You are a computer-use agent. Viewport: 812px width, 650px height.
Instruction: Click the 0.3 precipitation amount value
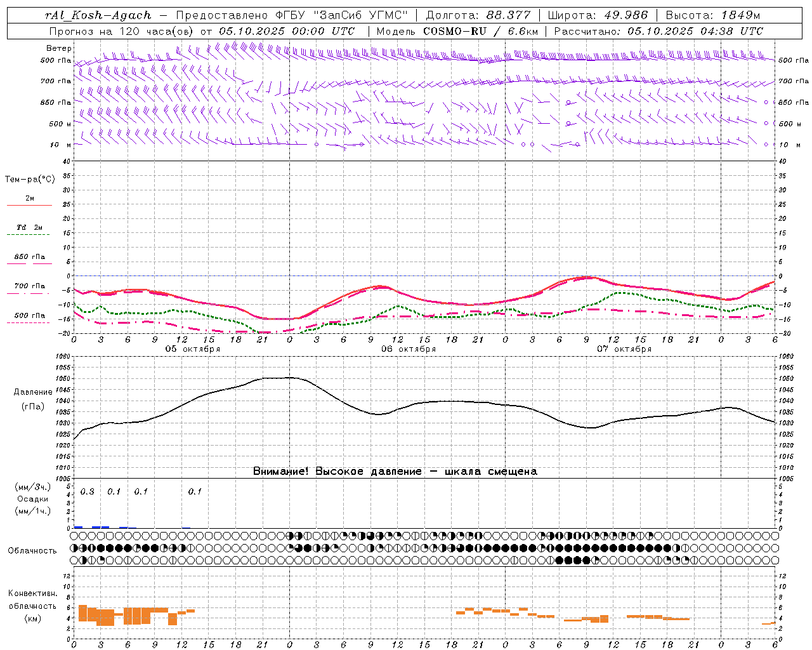click(87, 492)
